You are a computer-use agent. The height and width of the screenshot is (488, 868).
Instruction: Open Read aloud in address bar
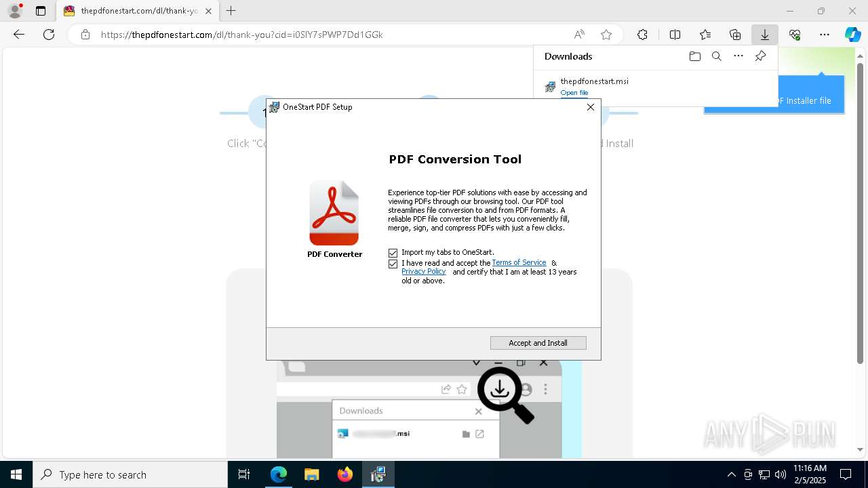point(579,35)
